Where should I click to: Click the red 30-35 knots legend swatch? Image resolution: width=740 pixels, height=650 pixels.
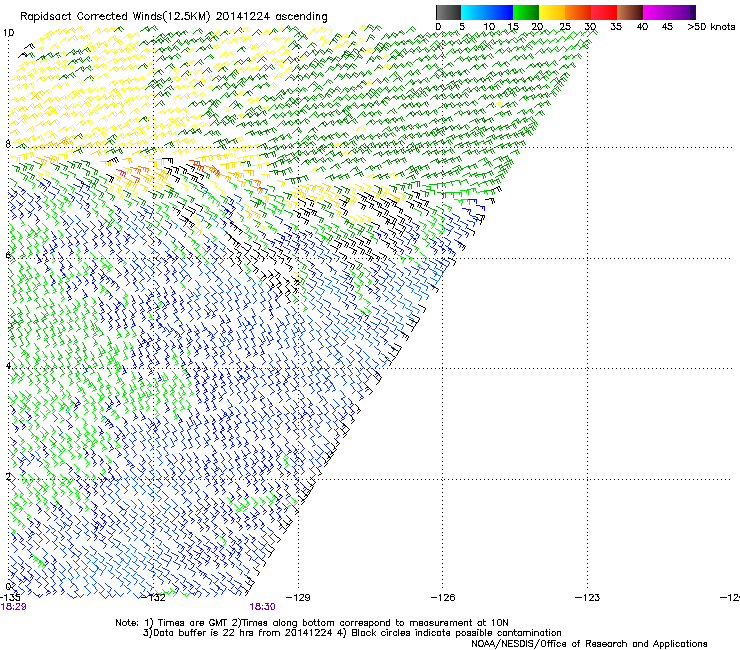604,12
